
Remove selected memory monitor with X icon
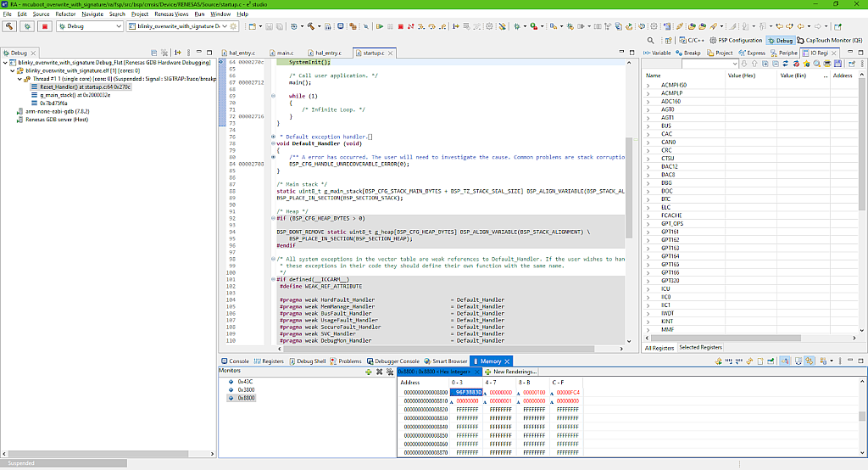tap(379, 372)
